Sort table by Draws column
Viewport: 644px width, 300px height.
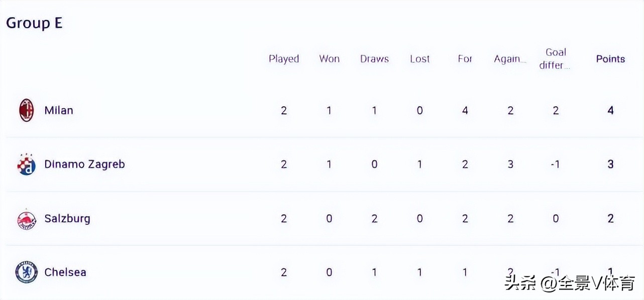(374, 59)
